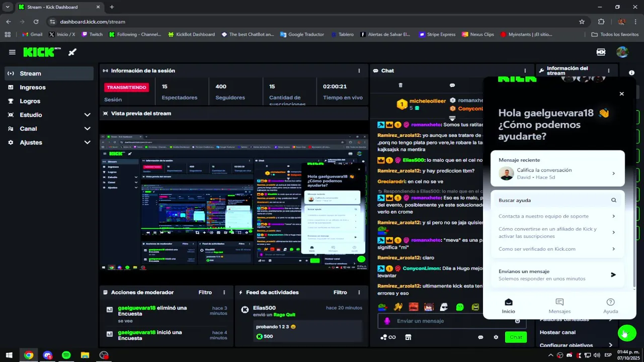This screenshot has width=644, height=362.
Task: Open Acciones de moderador options menu
Action: (224, 292)
